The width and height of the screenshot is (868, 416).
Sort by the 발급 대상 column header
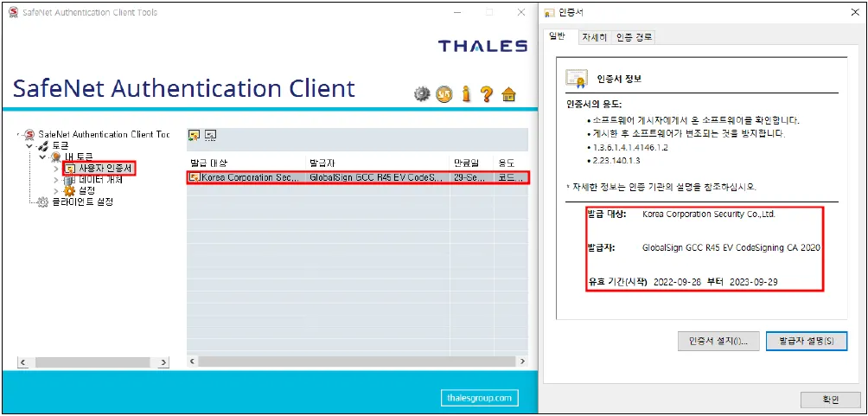click(x=246, y=163)
